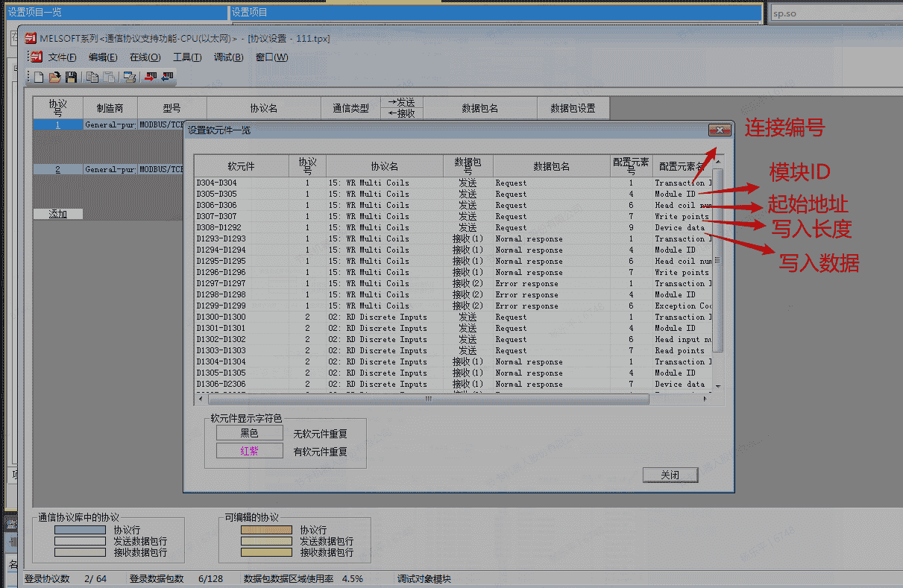Click the New file toolbar icon
Image resolution: width=903 pixels, height=588 pixels.
click(x=39, y=77)
